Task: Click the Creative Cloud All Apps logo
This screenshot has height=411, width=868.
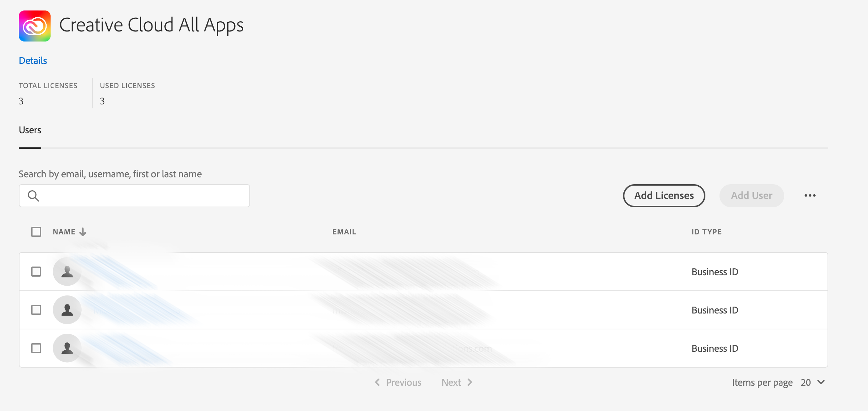Action: [34, 26]
